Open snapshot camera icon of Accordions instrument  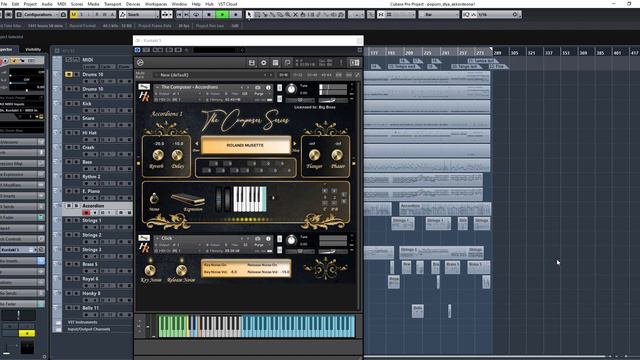pos(258,87)
